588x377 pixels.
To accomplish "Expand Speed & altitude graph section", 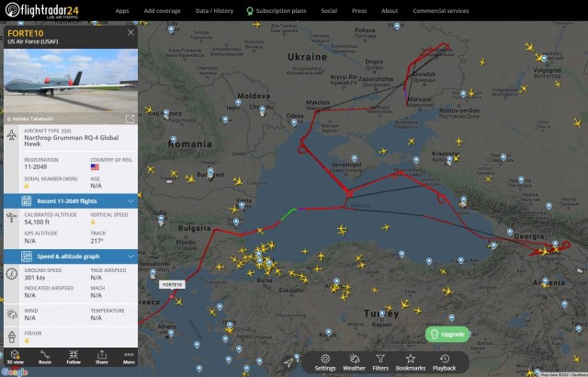I will tap(71, 257).
